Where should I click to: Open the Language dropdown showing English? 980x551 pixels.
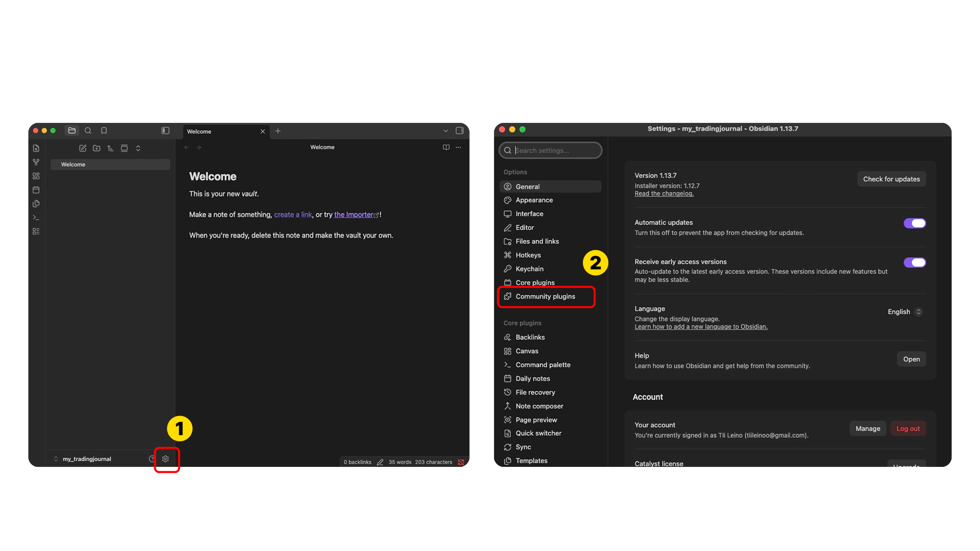tap(905, 312)
